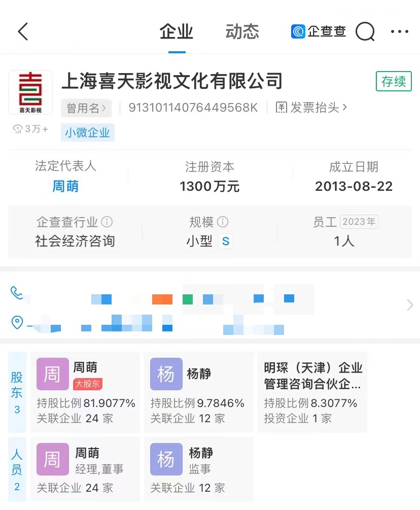Show info for 企查查行业
420x510 pixels.
pos(107,222)
